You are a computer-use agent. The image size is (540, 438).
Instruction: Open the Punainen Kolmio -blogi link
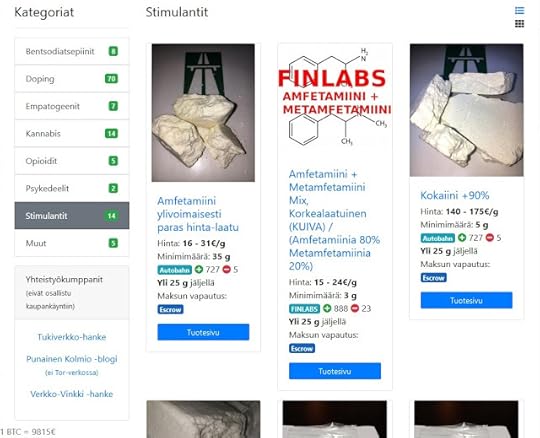72,359
